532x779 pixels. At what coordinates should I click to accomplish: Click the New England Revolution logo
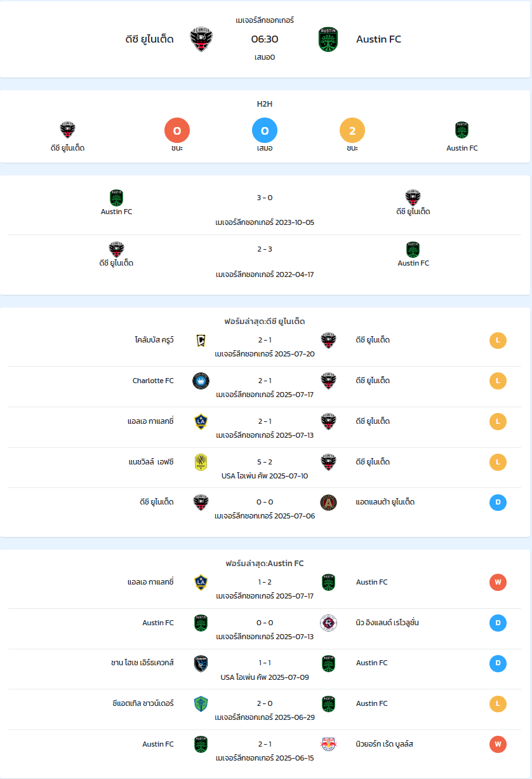point(328,623)
